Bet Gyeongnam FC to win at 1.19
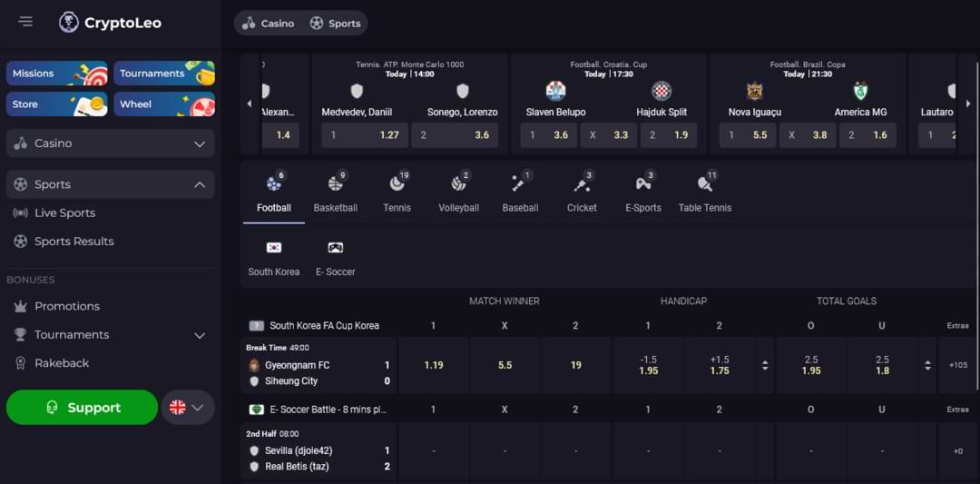 [433, 365]
